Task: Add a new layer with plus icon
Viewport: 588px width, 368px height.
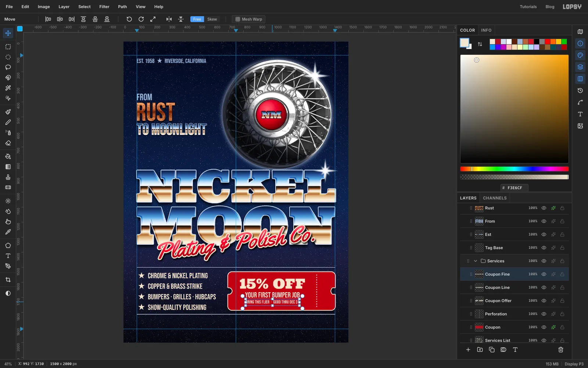Action: 468,350
